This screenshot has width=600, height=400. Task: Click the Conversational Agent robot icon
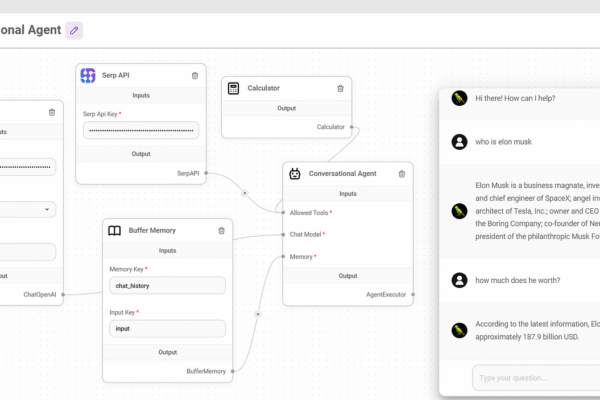pos(295,173)
